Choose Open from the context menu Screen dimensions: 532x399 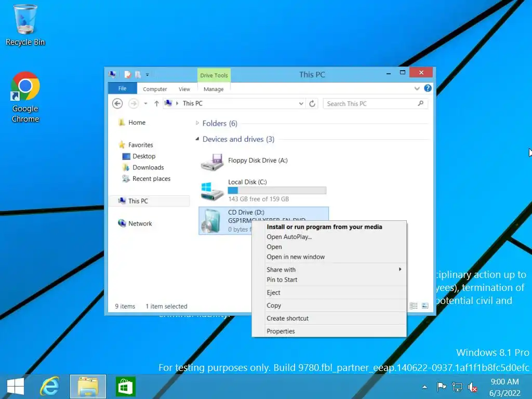pos(274,247)
